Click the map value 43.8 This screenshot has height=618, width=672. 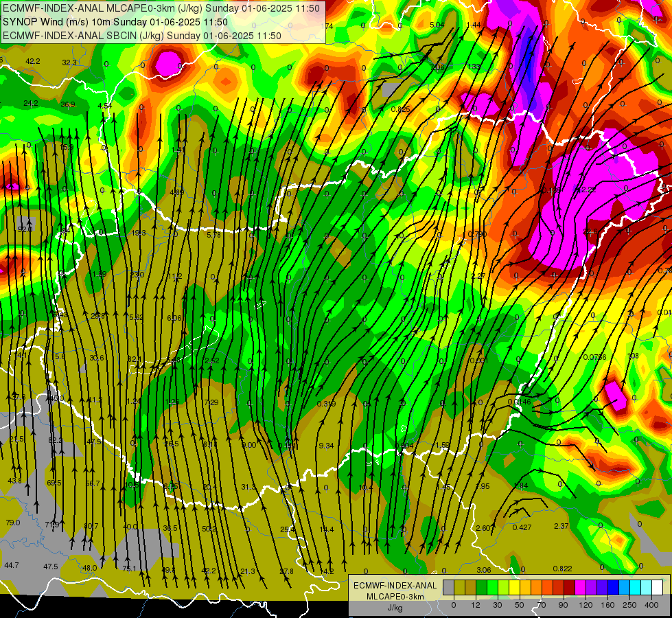point(14,481)
